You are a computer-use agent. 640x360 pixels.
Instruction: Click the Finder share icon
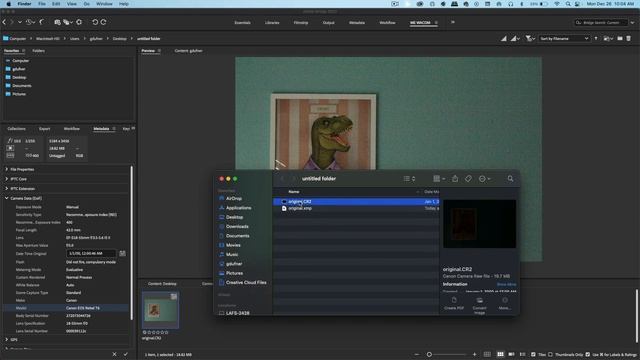click(x=455, y=178)
